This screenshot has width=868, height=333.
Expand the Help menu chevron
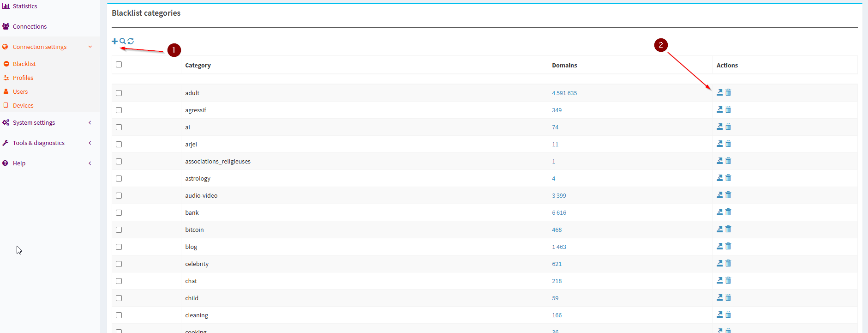point(90,163)
